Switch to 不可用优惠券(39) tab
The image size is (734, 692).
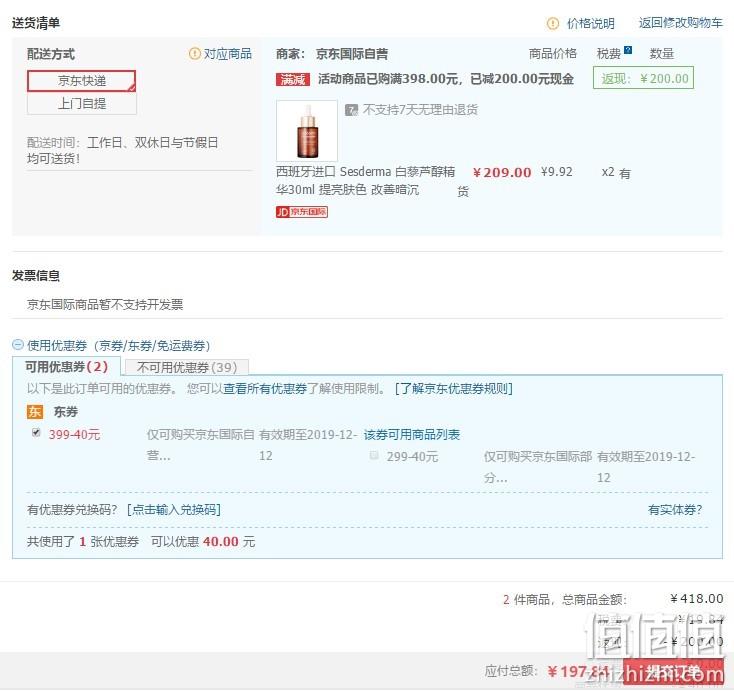187,368
